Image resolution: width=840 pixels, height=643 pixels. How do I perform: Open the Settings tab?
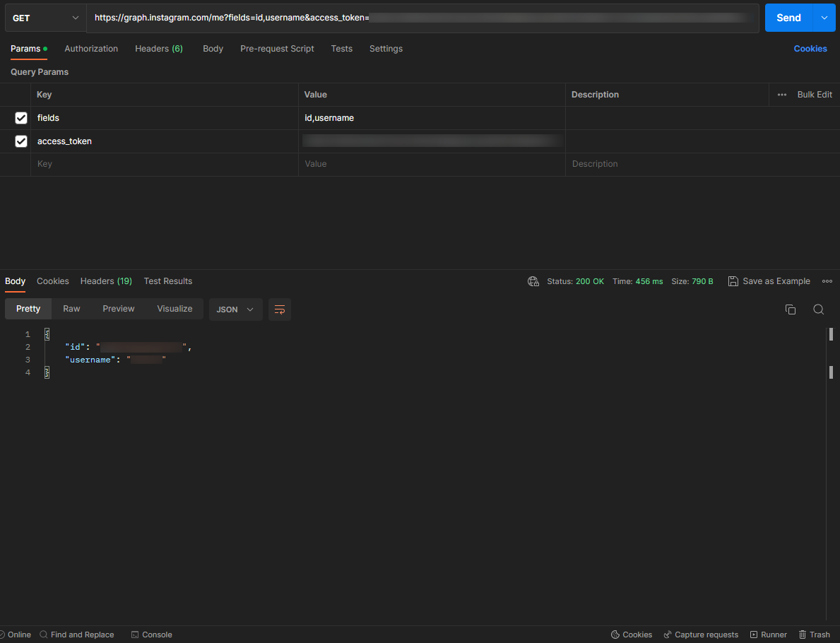coord(386,48)
